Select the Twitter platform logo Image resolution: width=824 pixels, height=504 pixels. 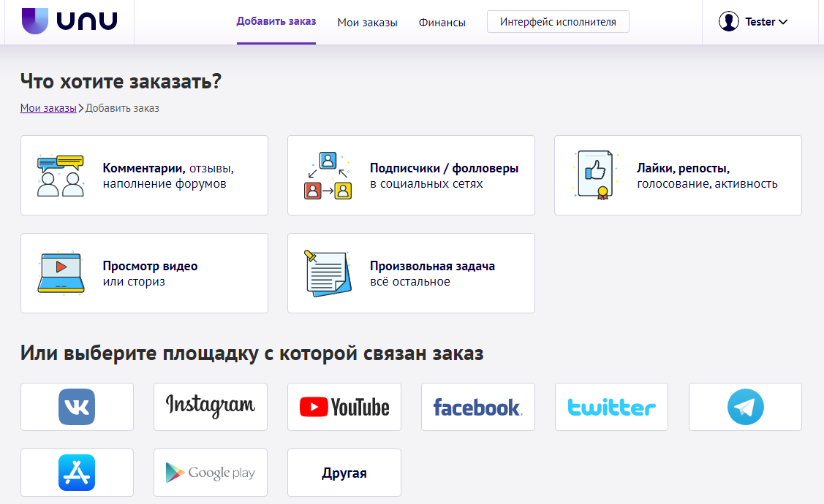(612, 408)
